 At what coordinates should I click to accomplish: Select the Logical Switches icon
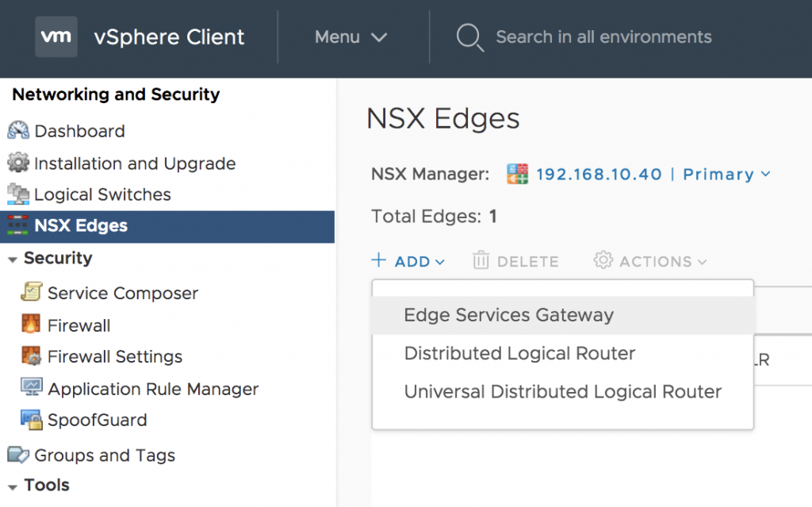(17, 194)
